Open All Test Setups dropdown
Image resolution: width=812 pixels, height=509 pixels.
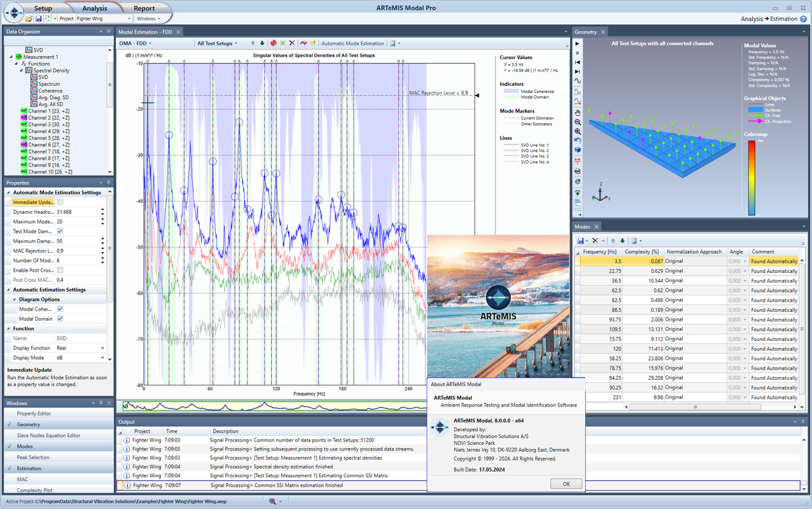point(217,43)
